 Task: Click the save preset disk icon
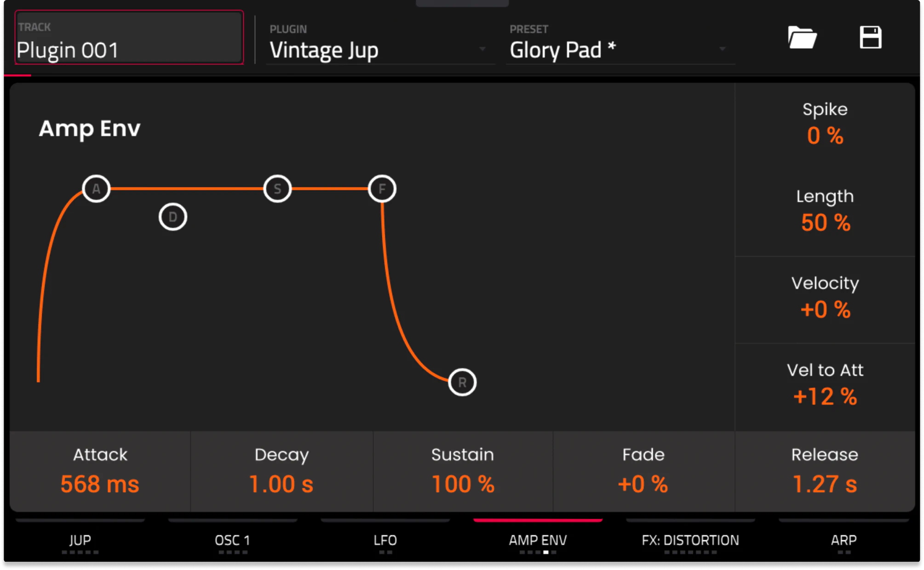tap(870, 38)
